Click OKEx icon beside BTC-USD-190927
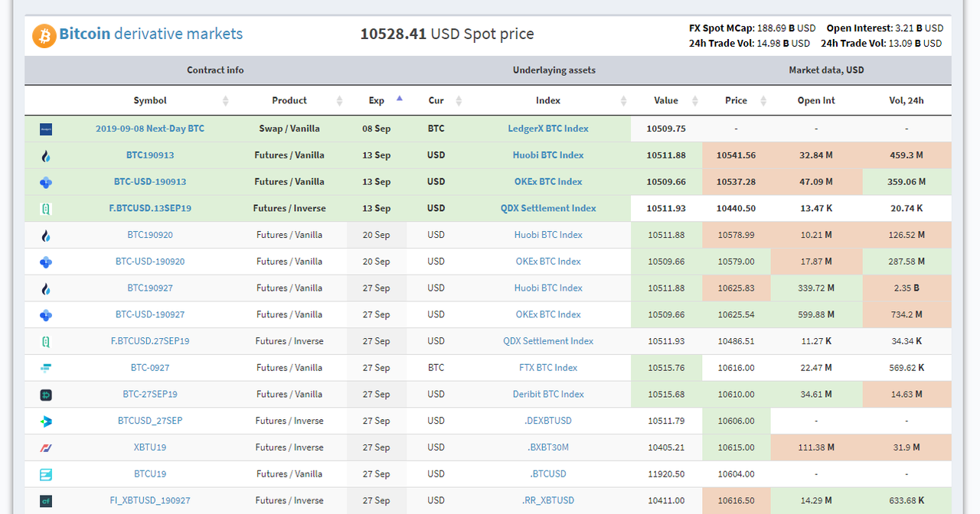 (46, 315)
